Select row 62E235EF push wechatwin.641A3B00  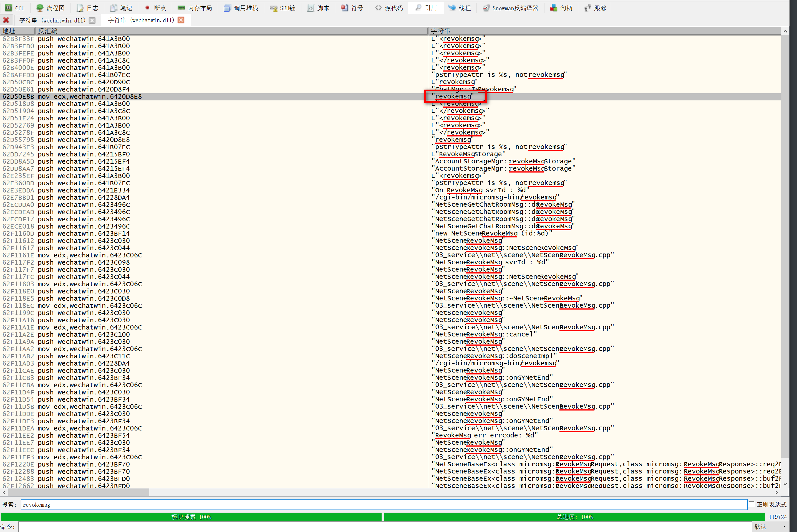pyautogui.click(x=390, y=176)
